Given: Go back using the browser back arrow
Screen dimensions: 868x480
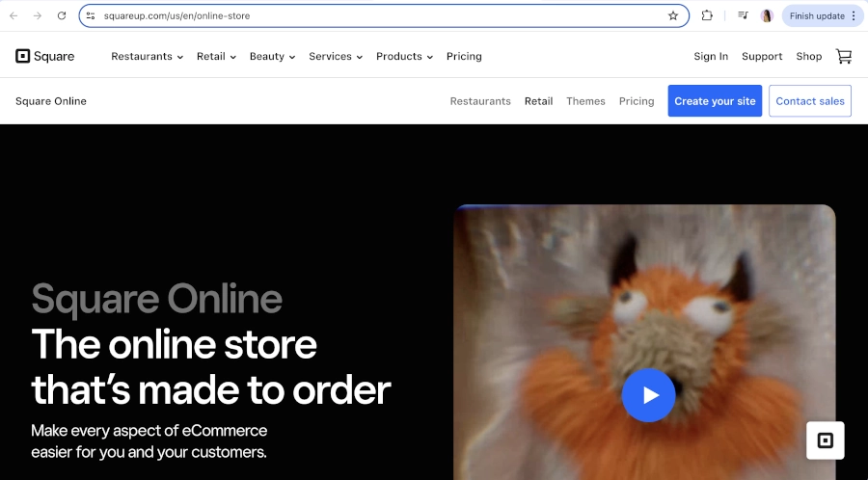Looking at the screenshot, I should click(x=14, y=15).
